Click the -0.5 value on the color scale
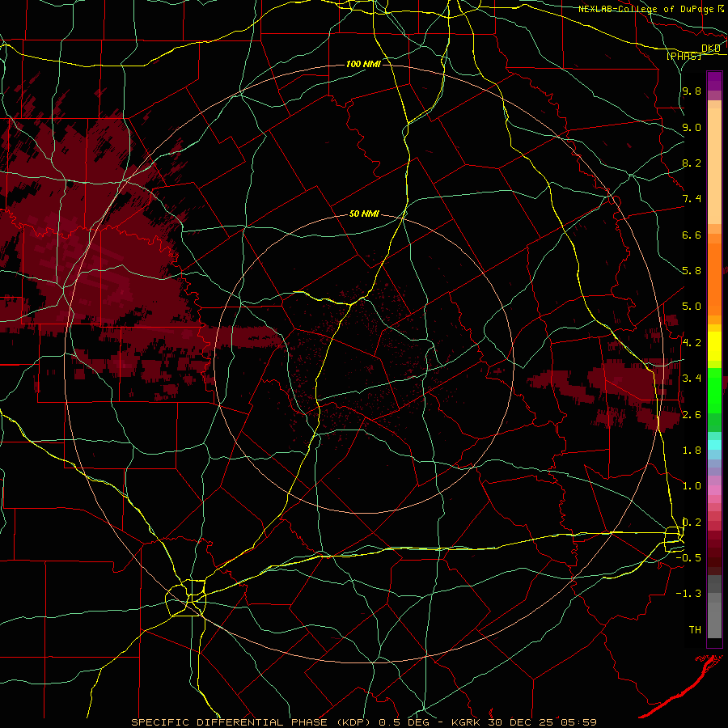 [x=688, y=558]
